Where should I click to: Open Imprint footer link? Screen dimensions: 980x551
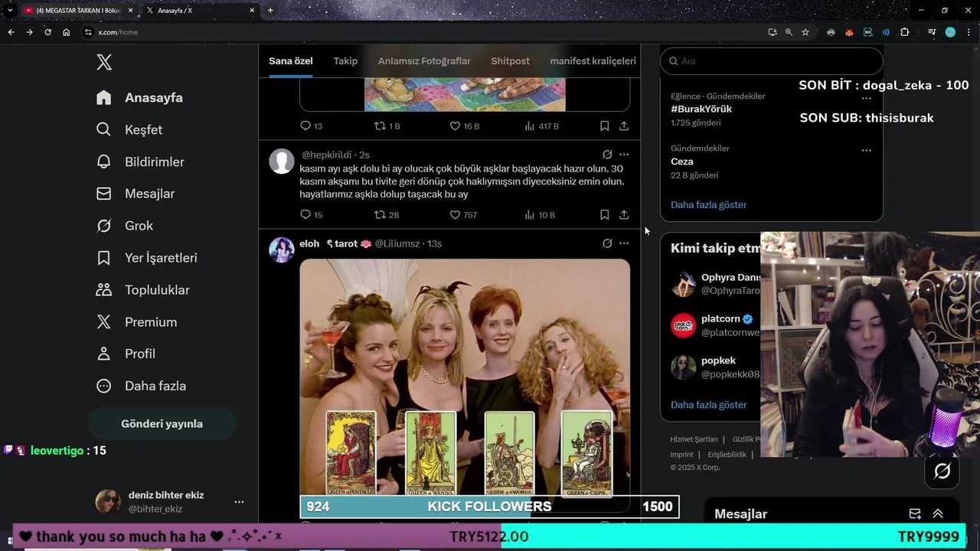pos(682,455)
